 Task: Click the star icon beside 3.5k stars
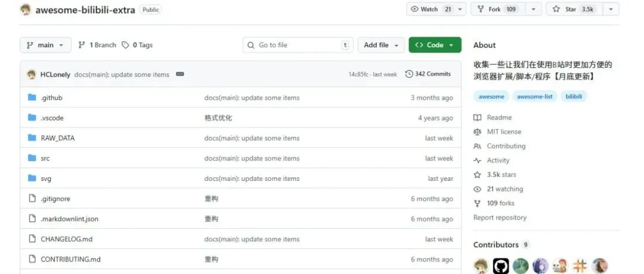[x=477, y=175]
